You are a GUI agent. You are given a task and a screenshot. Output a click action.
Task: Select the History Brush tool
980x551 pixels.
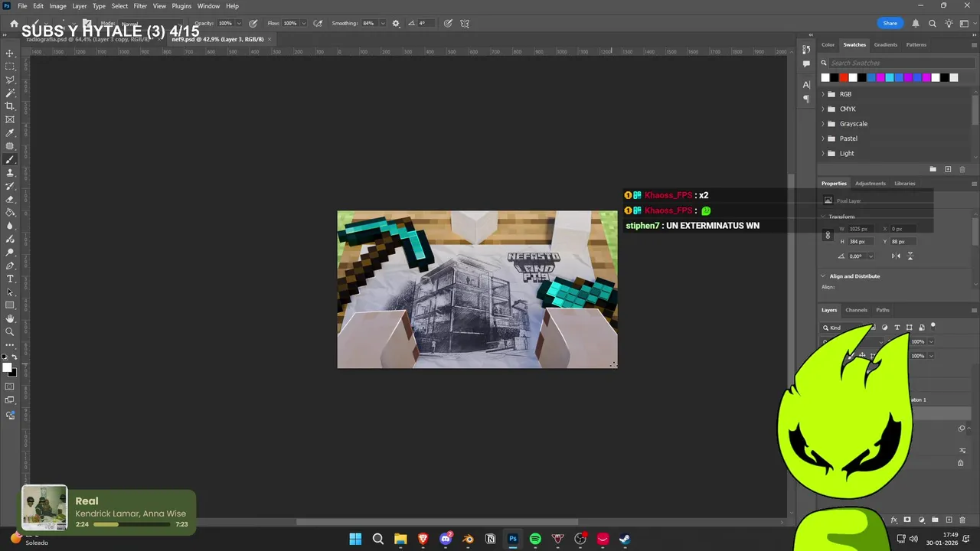pyautogui.click(x=10, y=186)
